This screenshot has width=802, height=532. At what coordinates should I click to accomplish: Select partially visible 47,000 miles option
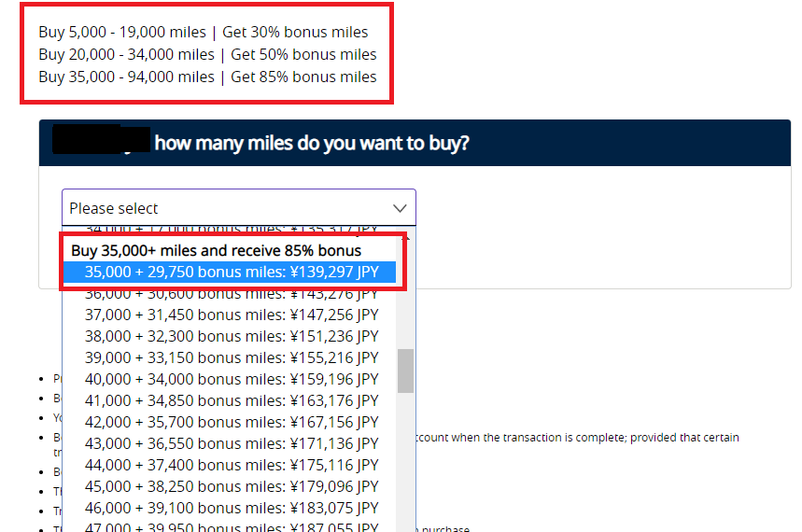click(231, 526)
